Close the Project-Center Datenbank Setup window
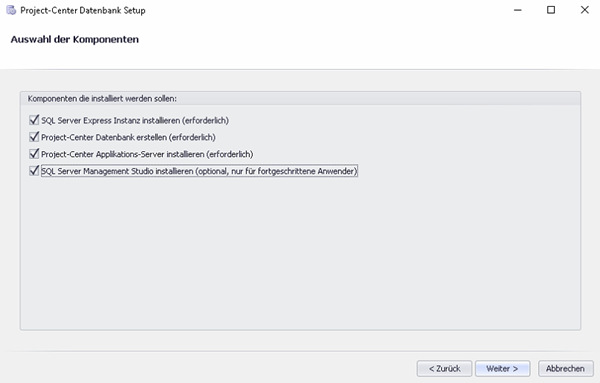 584,10
